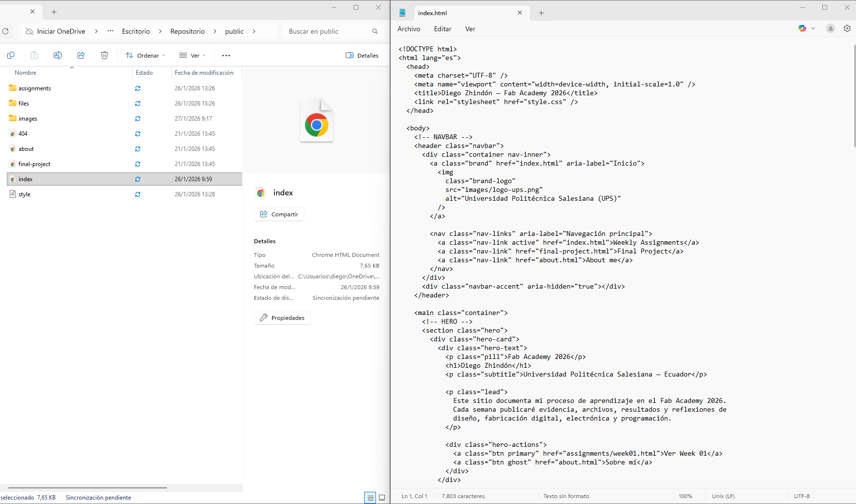The width and height of the screenshot is (856, 504).
Task: Click the Buscar en public search field
Action: coord(327,31)
